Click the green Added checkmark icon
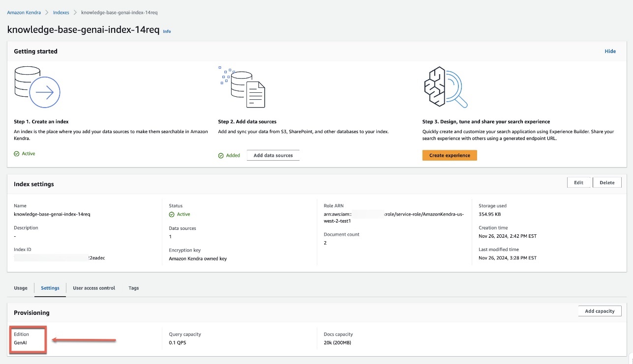The image size is (633, 364). coord(221,156)
